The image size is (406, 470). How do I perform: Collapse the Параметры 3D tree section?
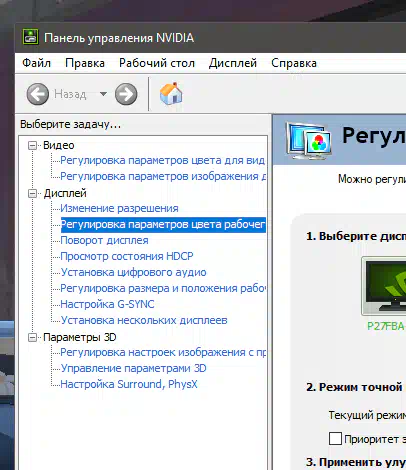coord(33,337)
